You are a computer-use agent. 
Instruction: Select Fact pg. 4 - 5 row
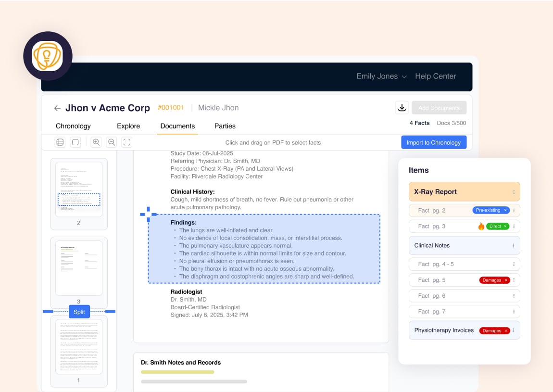coord(464,264)
